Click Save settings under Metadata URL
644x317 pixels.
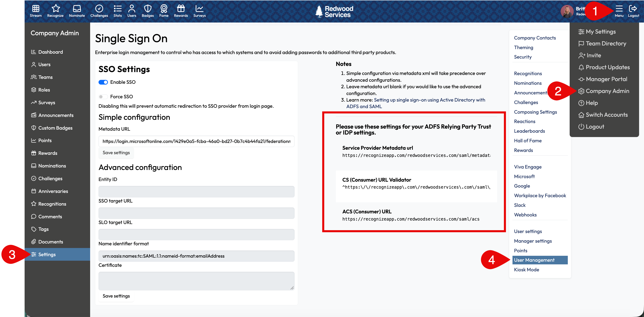(116, 153)
